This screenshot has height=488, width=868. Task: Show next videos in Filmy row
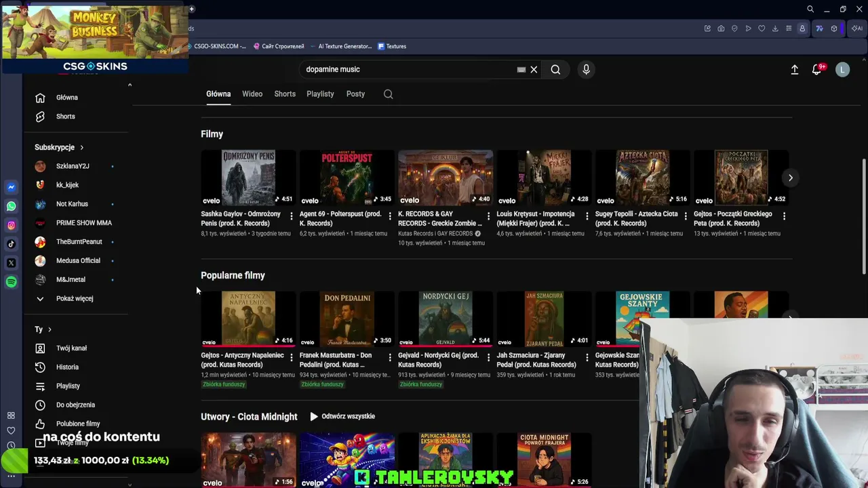pyautogui.click(x=790, y=178)
